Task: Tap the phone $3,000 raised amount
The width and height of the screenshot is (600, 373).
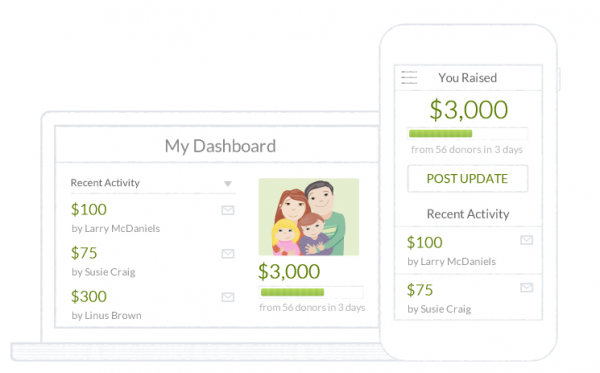Action: [468, 110]
